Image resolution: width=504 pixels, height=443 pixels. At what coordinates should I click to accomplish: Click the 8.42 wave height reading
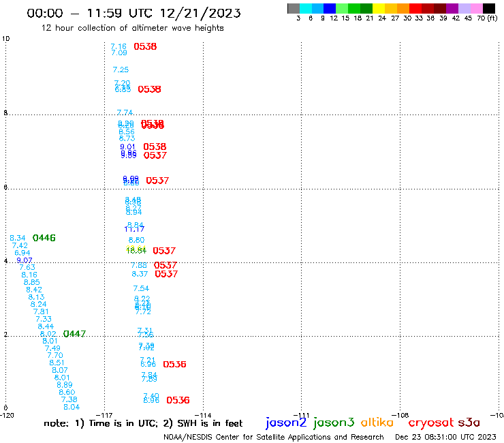tap(34, 290)
